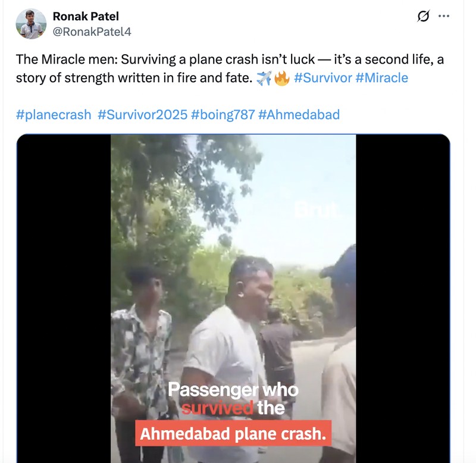
Task: Click the tweet text "The Miracle men"
Action: [56, 60]
